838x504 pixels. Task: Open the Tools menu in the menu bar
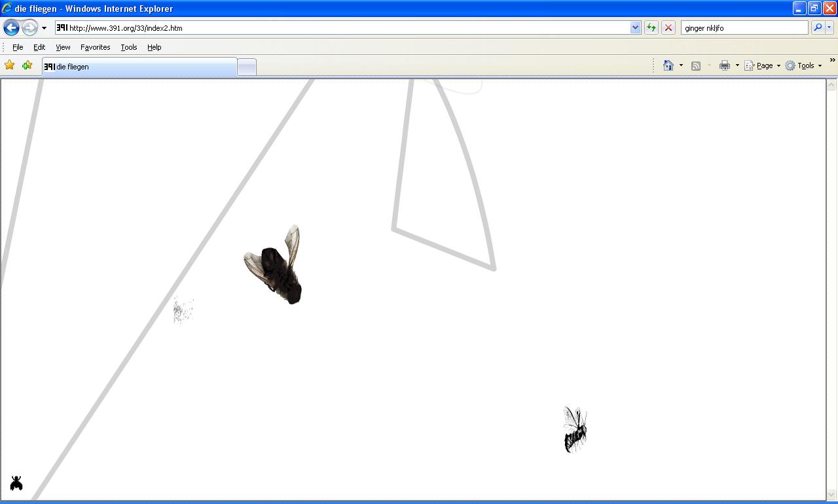tap(129, 47)
